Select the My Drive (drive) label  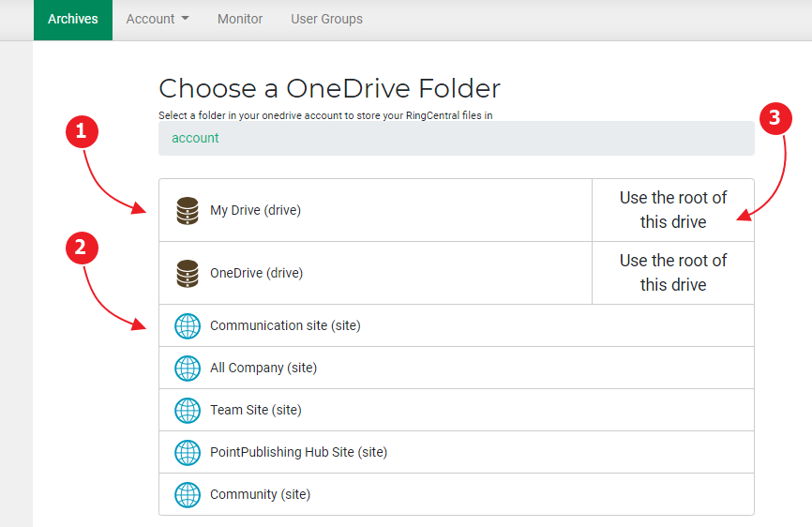[x=255, y=210]
